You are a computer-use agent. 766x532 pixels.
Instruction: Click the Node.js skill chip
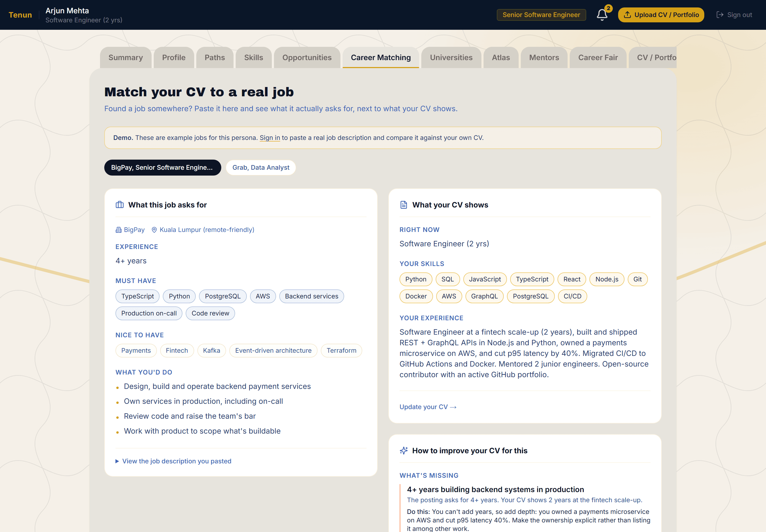click(607, 279)
